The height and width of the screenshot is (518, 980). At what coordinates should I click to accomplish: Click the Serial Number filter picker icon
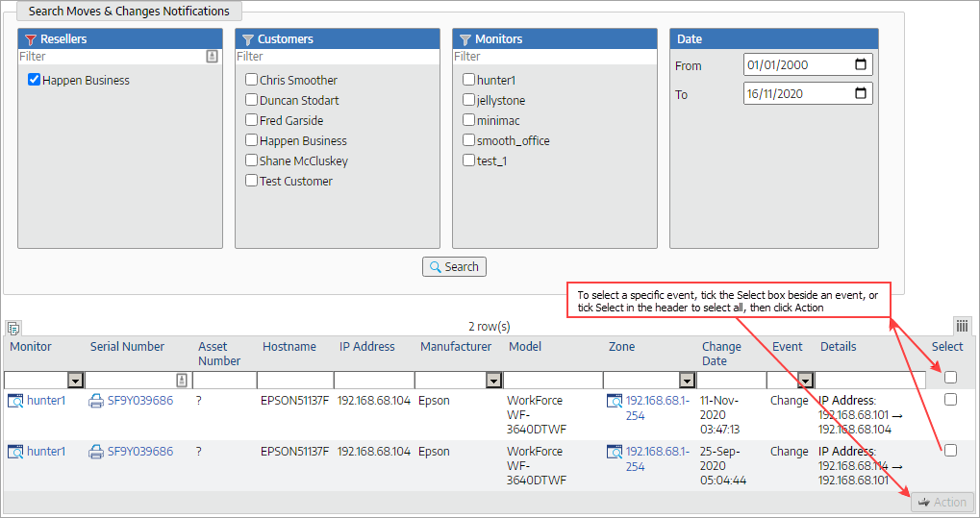[x=182, y=380]
